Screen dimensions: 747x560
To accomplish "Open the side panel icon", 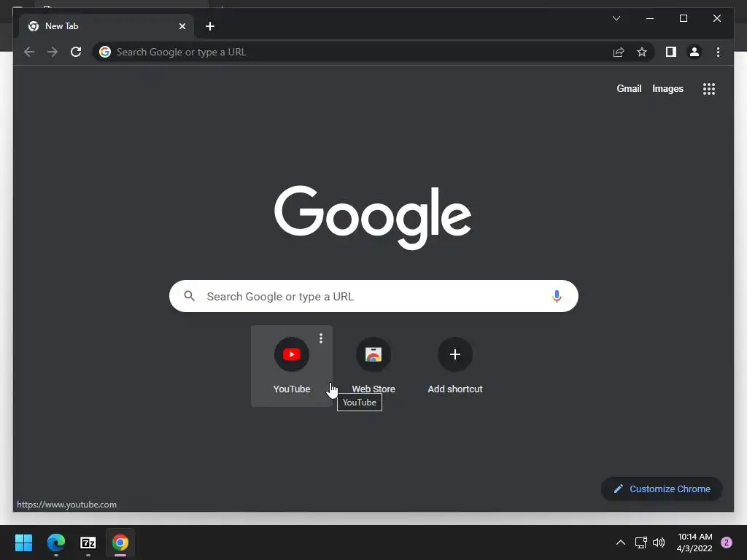I will (x=671, y=52).
